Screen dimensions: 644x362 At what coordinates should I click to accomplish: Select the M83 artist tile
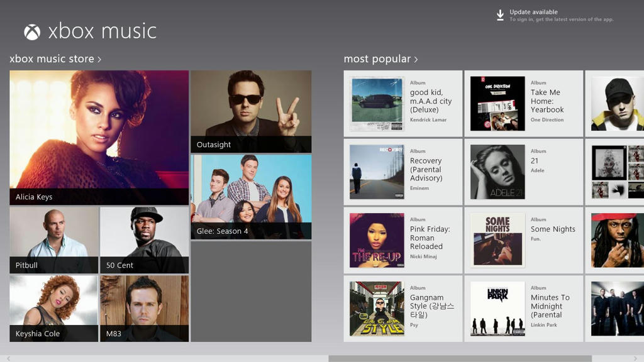pyautogui.click(x=143, y=308)
